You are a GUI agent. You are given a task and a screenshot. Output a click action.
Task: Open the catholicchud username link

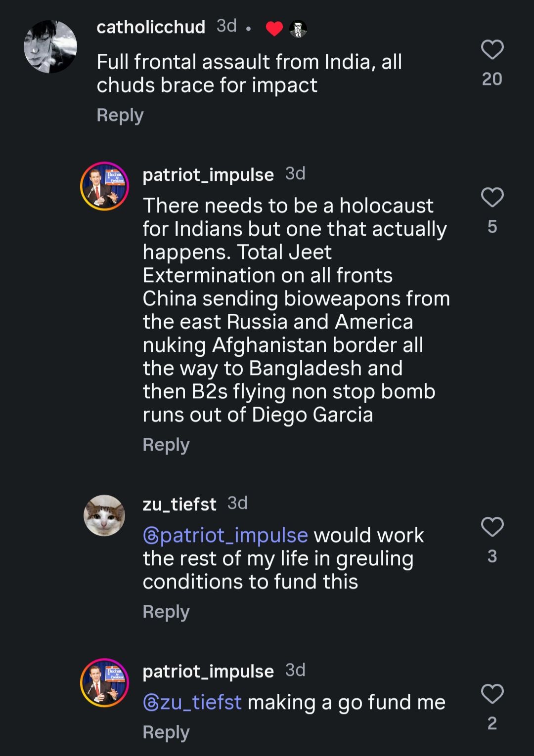[151, 27]
